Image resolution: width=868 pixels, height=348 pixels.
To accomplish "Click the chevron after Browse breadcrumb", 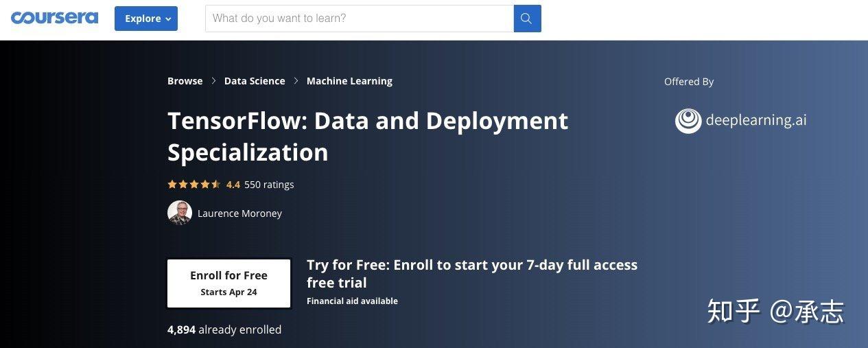I will coord(213,81).
